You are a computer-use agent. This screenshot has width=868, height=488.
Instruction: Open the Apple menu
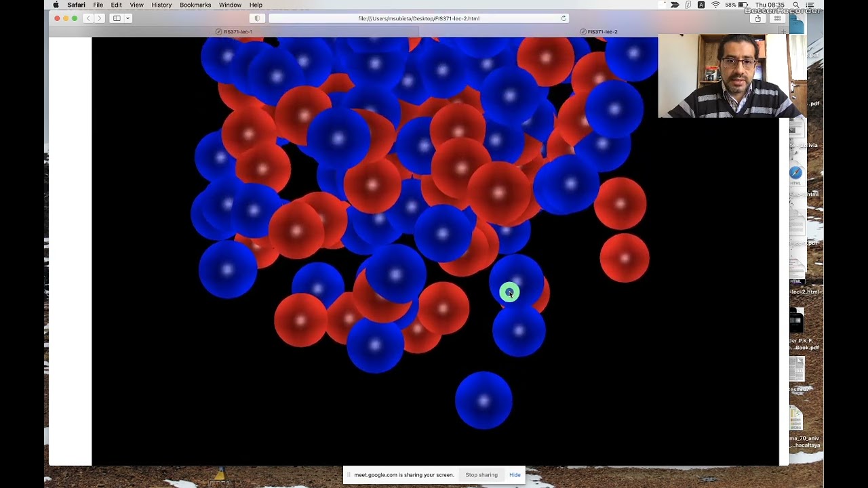coord(56,5)
